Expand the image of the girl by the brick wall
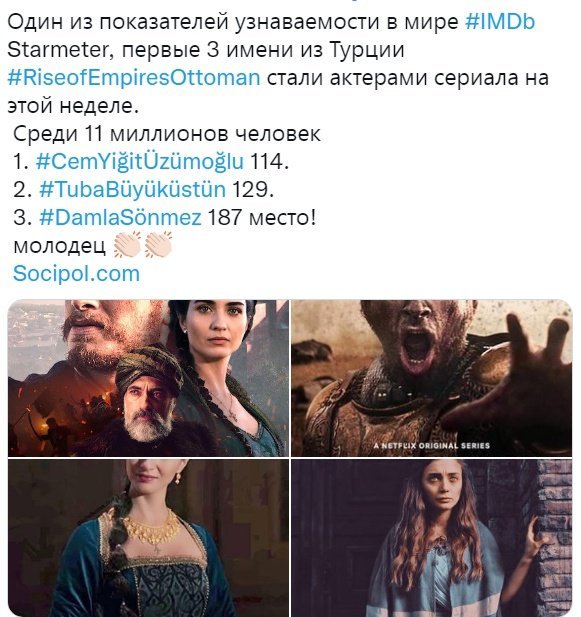The width and height of the screenshot is (581, 617). tap(432, 538)
